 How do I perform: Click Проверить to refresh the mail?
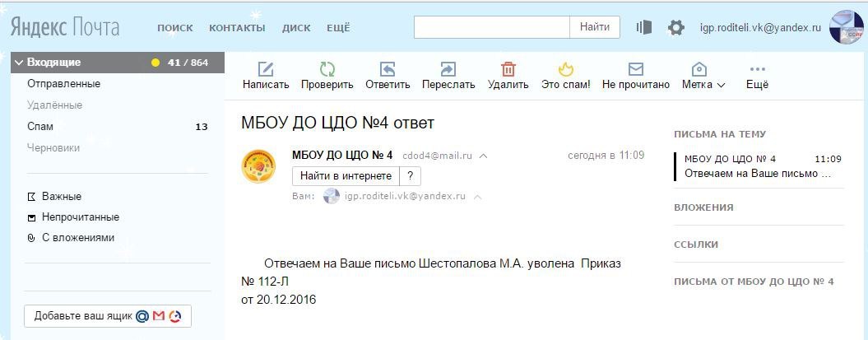pos(327,70)
